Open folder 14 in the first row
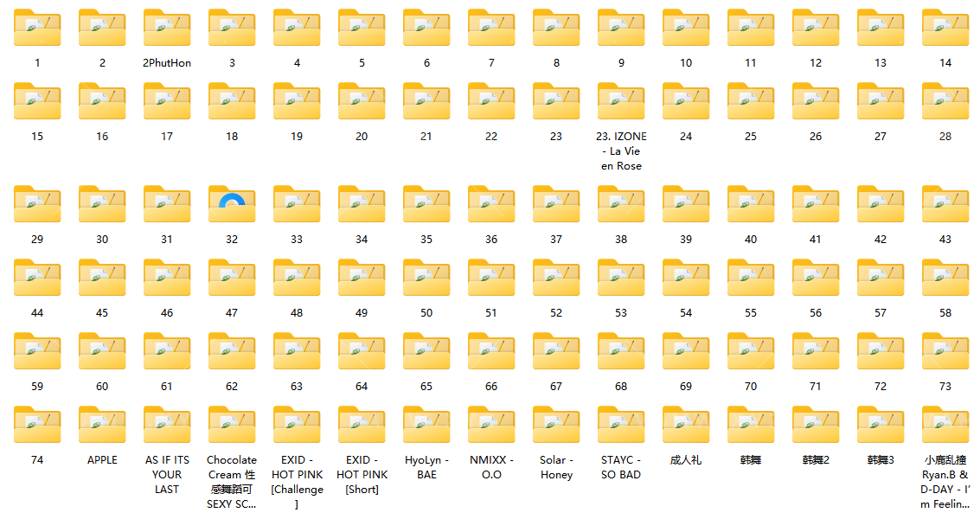The width and height of the screenshot is (980, 532). [x=945, y=29]
